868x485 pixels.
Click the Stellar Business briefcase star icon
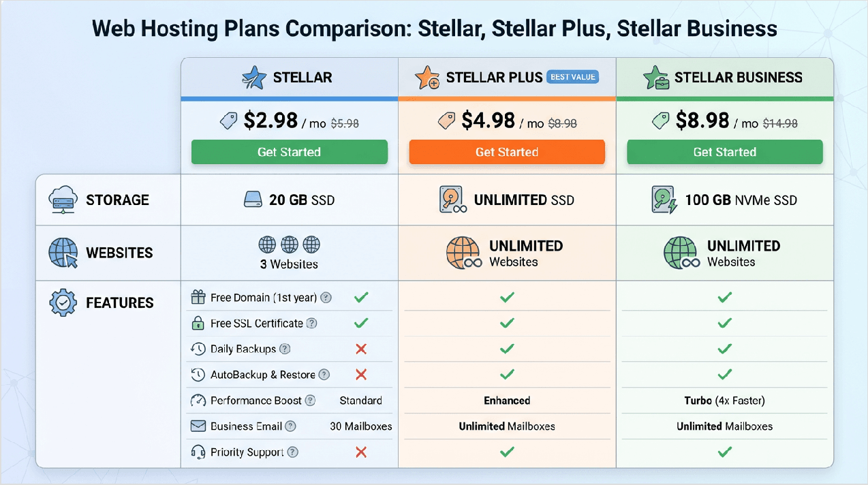pyautogui.click(x=655, y=78)
